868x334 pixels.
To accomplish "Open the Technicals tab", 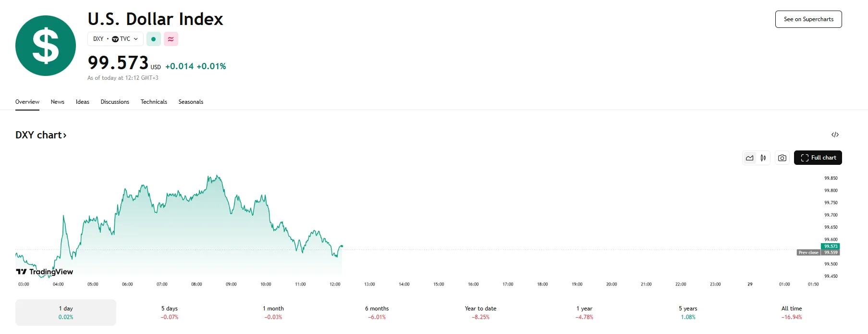I will click(x=154, y=102).
